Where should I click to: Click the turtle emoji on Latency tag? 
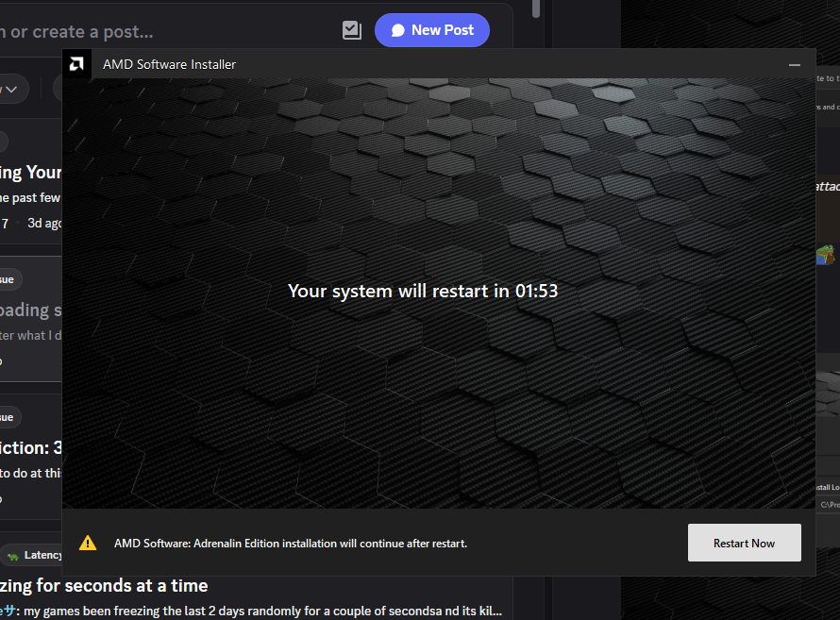[13, 556]
